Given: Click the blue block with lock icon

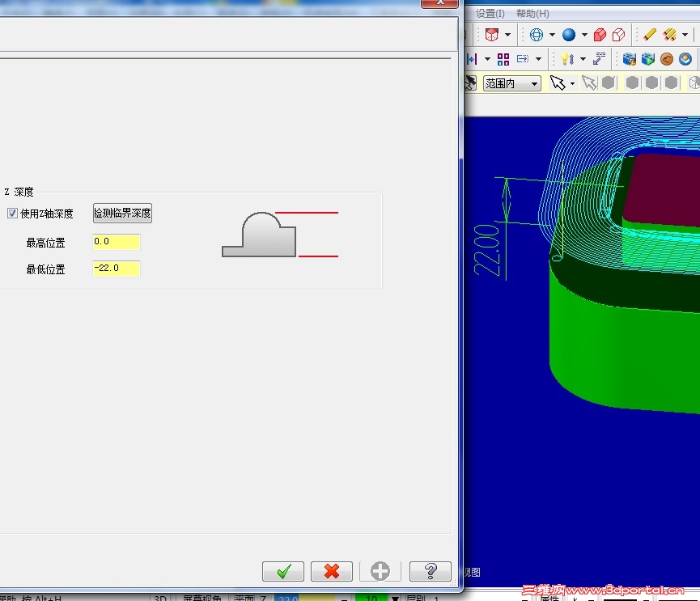Looking at the screenshot, I should 629,59.
